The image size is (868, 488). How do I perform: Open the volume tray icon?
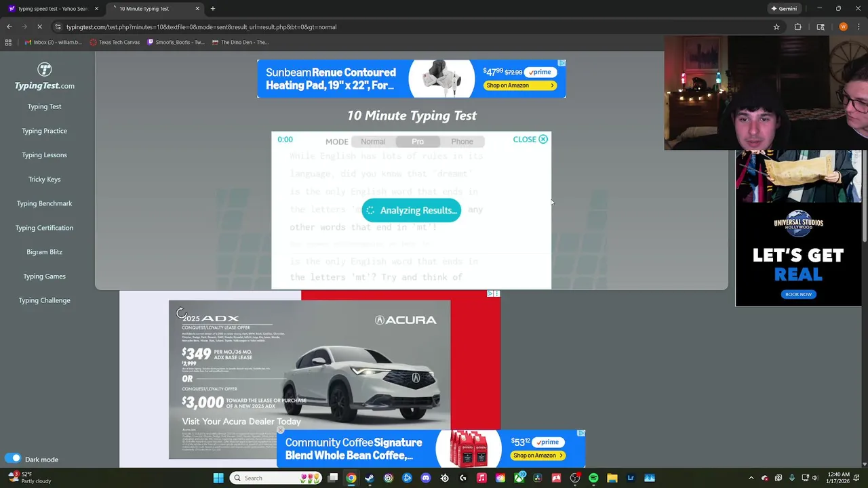[x=814, y=478]
